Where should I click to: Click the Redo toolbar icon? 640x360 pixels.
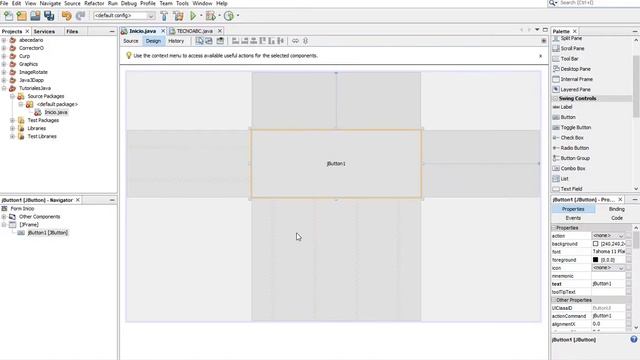pyautogui.click(x=80, y=16)
